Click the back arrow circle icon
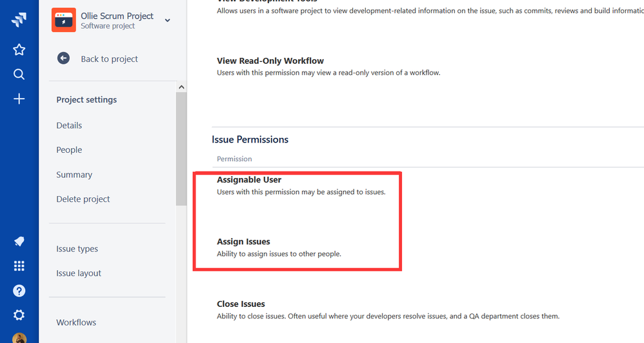This screenshot has width=644, height=343. click(63, 58)
